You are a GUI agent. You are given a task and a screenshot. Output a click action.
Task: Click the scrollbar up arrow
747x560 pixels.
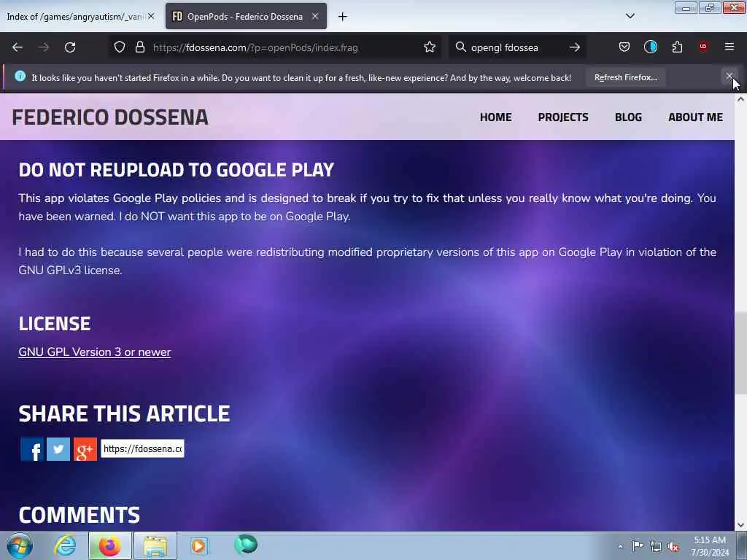[740, 99]
